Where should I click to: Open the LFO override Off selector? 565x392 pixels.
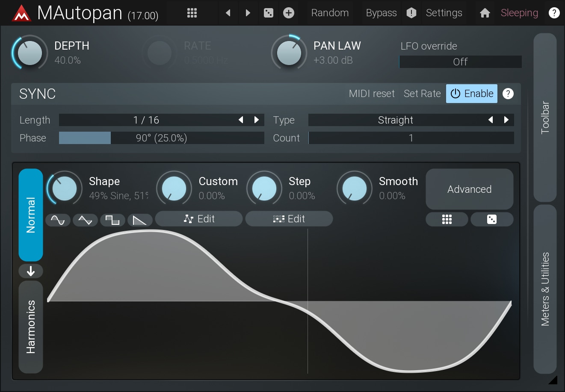[460, 62]
